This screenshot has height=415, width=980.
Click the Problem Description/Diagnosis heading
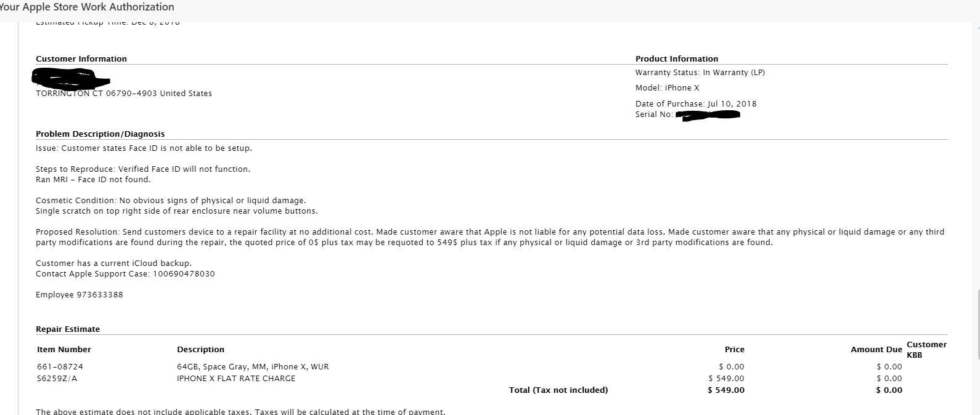pyautogui.click(x=100, y=134)
